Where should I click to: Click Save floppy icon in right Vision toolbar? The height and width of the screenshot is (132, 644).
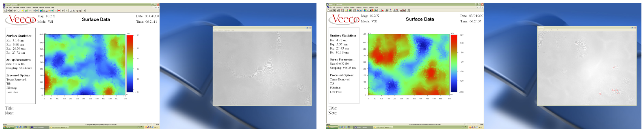pos(335,10)
